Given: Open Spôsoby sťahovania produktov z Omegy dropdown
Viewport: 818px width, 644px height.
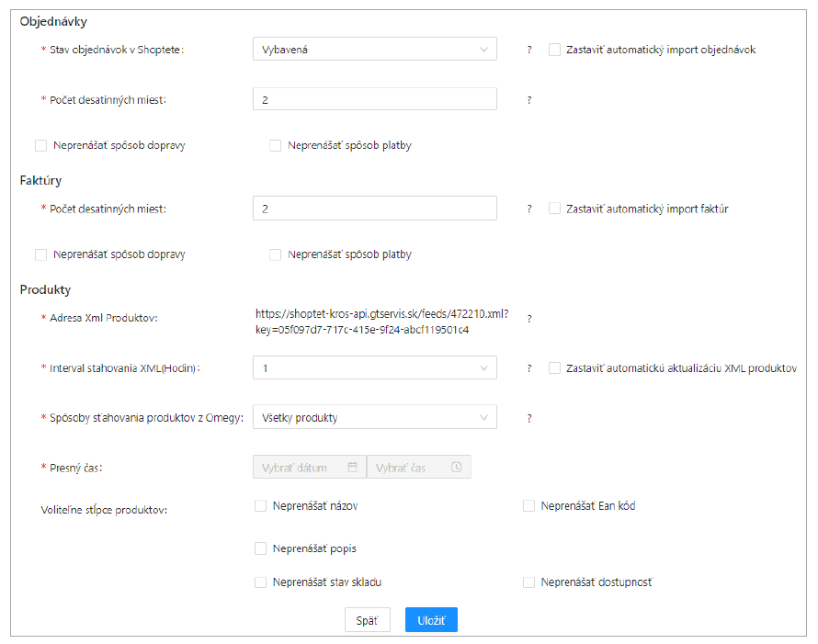Looking at the screenshot, I should (x=374, y=418).
